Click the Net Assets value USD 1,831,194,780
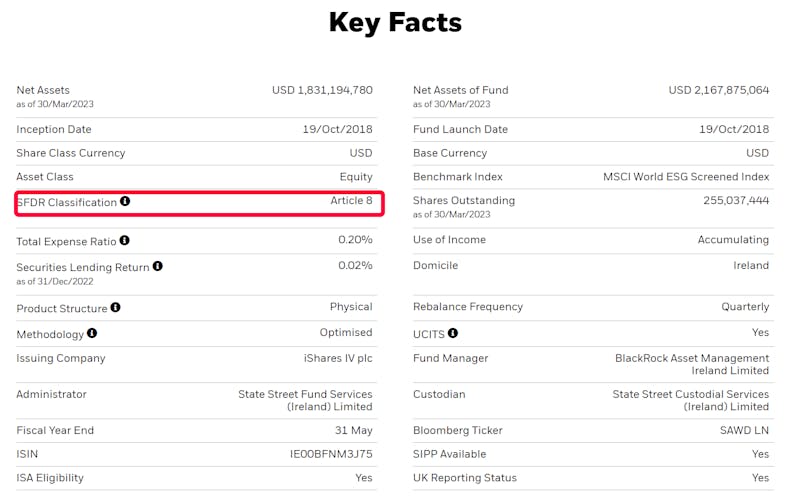Viewport: 800px width, 500px height. click(322, 90)
